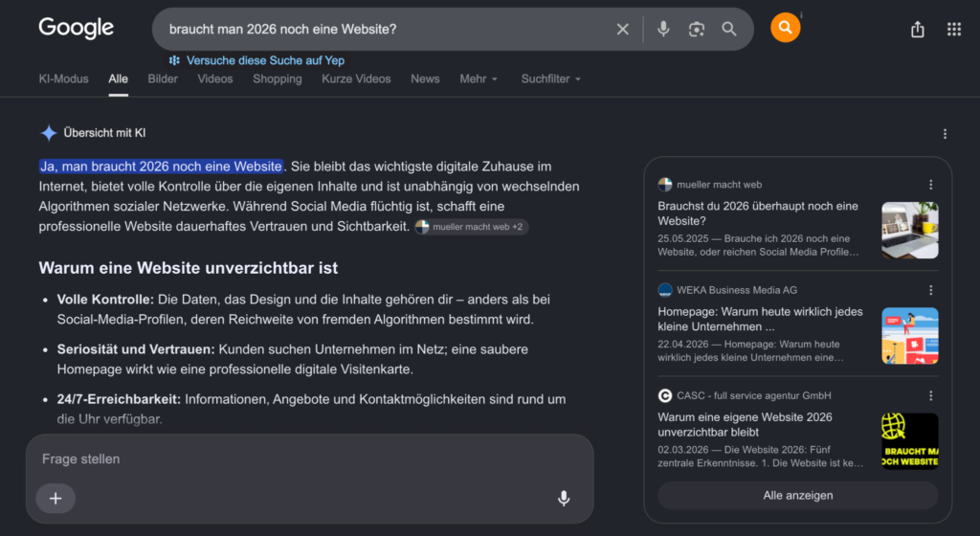This screenshot has width=980, height=536.
Task: Click source name WEKA Business Media AG
Action: click(x=737, y=290)
